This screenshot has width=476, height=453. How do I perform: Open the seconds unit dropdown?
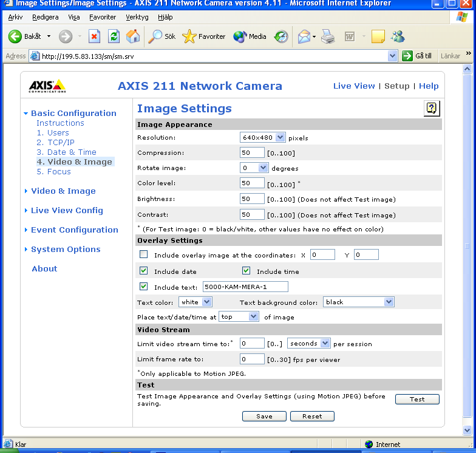[308, 344]
